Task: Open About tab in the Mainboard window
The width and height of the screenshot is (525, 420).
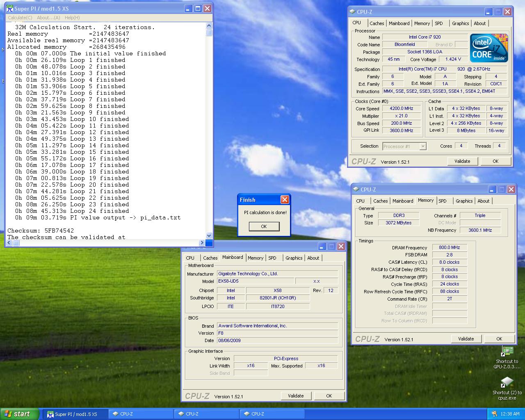Action: click(x=313, y=258)
